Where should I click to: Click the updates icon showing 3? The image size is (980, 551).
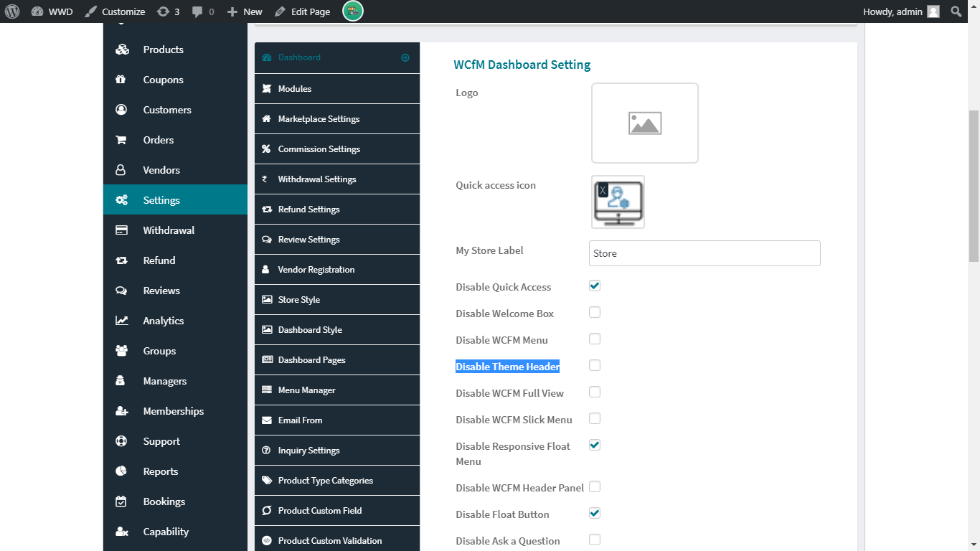pyautogui.click(x=168, y=11)
